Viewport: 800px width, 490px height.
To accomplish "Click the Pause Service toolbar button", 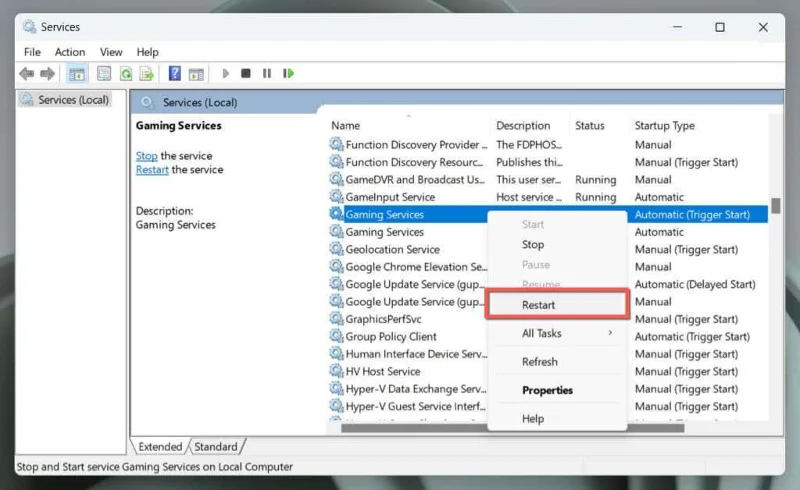I will click(x=267, y=73).
